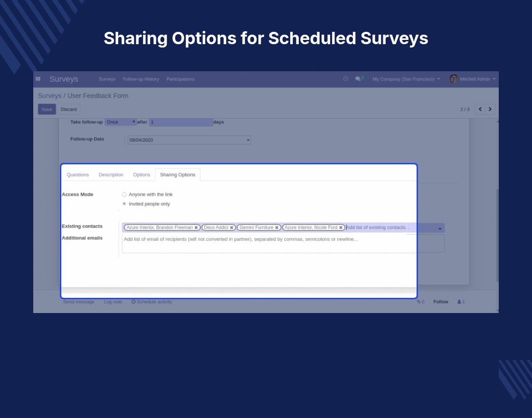Image resolution: width=532 pixels, height=418 pixels.
Task: Click Surveys breadcrumb link
Action: [x=49, y=95]
